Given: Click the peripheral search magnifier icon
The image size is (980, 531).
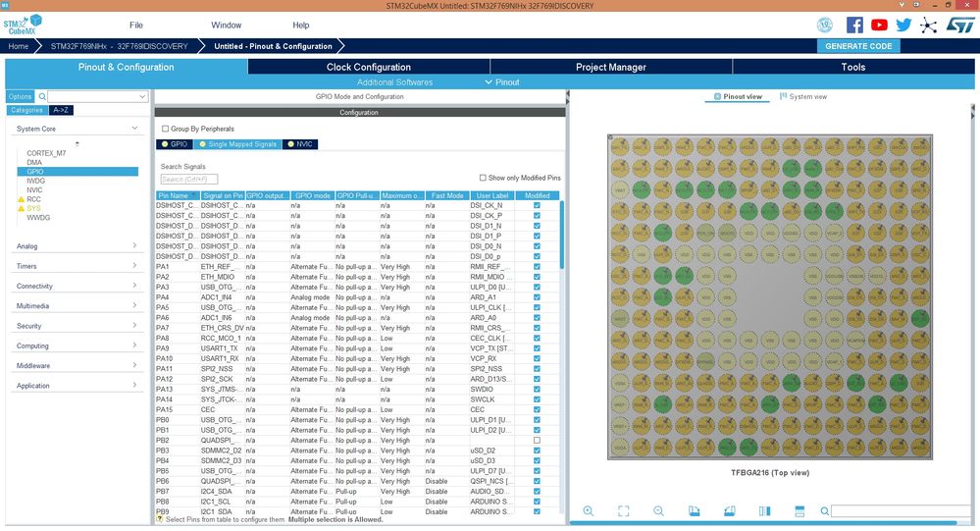Looking at the screenshot, I should point(42,96).
